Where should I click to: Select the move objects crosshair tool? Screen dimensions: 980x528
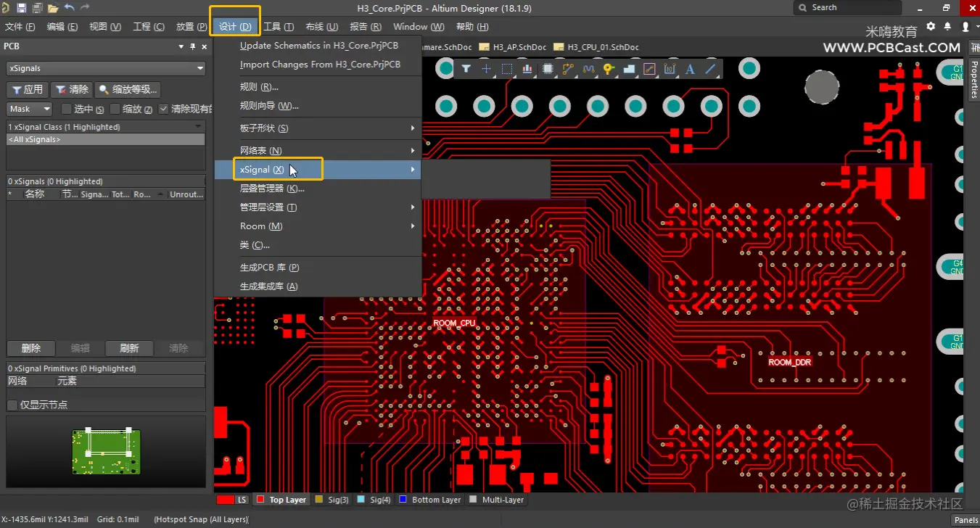tap(486, 69)
